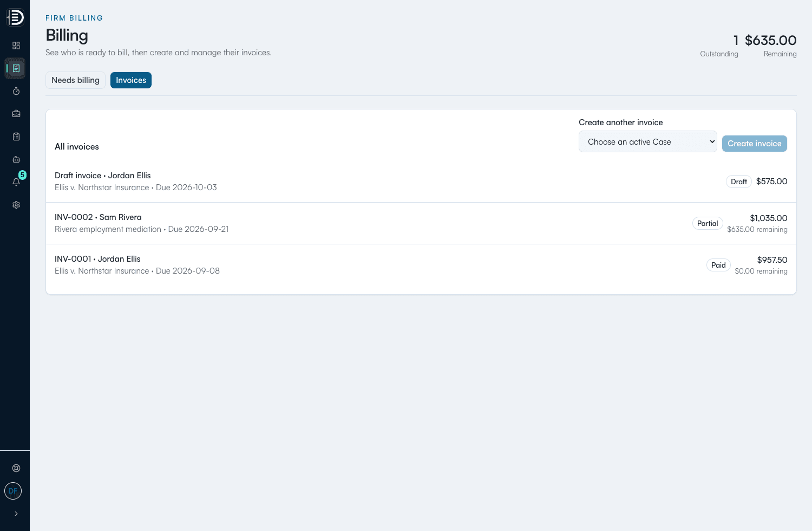Click the $635.00 remaining text under INV-0002
812x531 pixels.
coord(757,230)
